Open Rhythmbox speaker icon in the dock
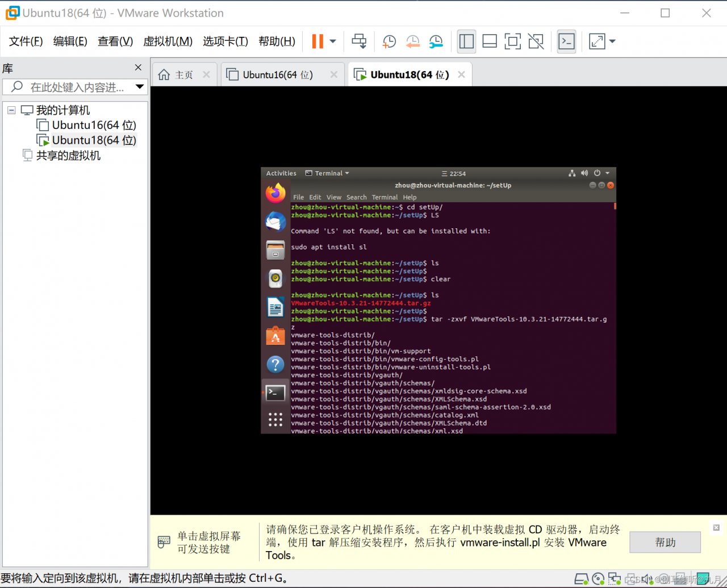Screen dimensions: 727x588 coord(275,278)
